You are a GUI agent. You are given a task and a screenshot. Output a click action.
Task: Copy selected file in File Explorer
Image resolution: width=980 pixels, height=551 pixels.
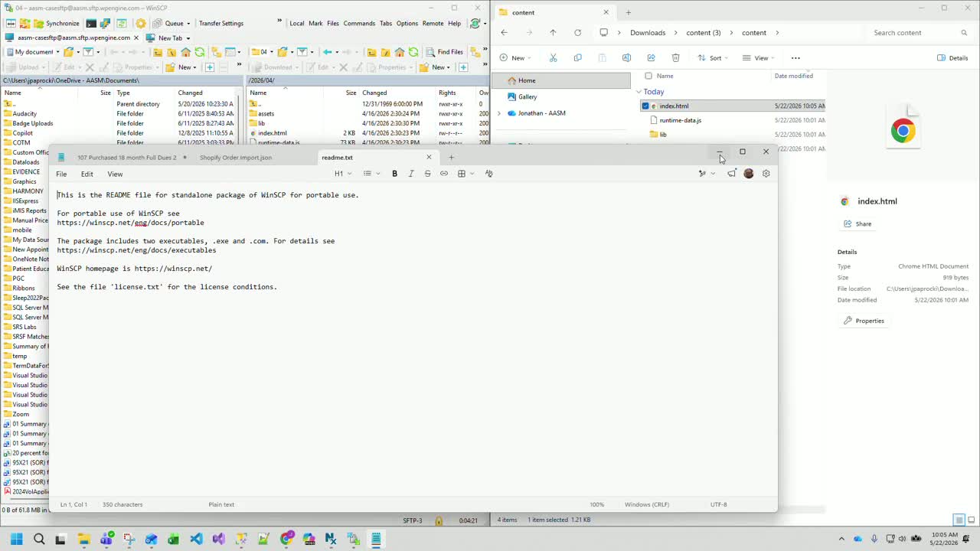pyautogui.click(x=577, y=58)
